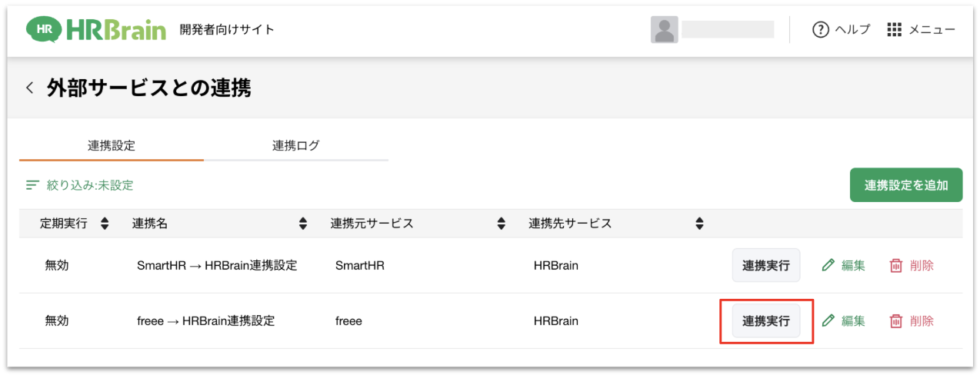Click pencil edit icon for SmartHR row
The image size is (980, 375).
[x=828, y=266]
